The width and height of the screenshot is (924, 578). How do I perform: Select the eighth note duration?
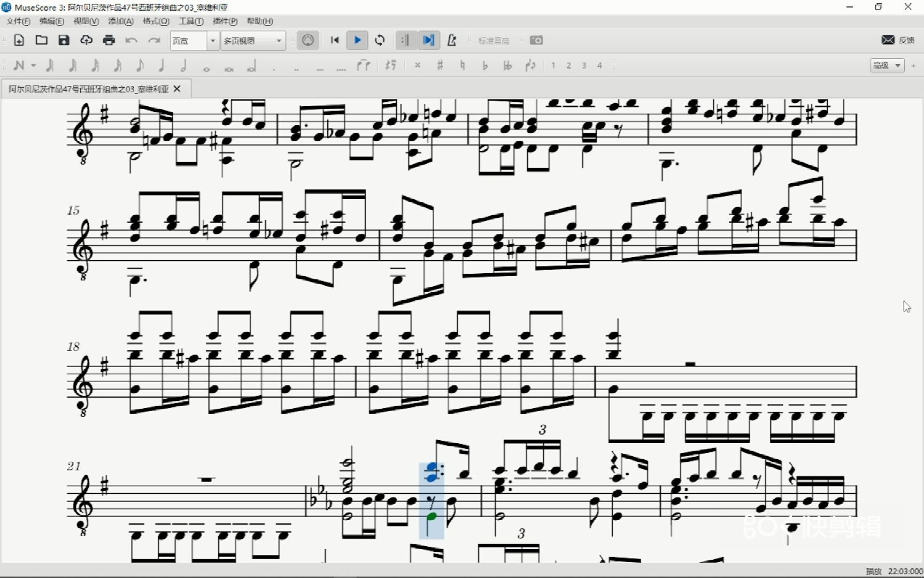click(x=140, y=65)
